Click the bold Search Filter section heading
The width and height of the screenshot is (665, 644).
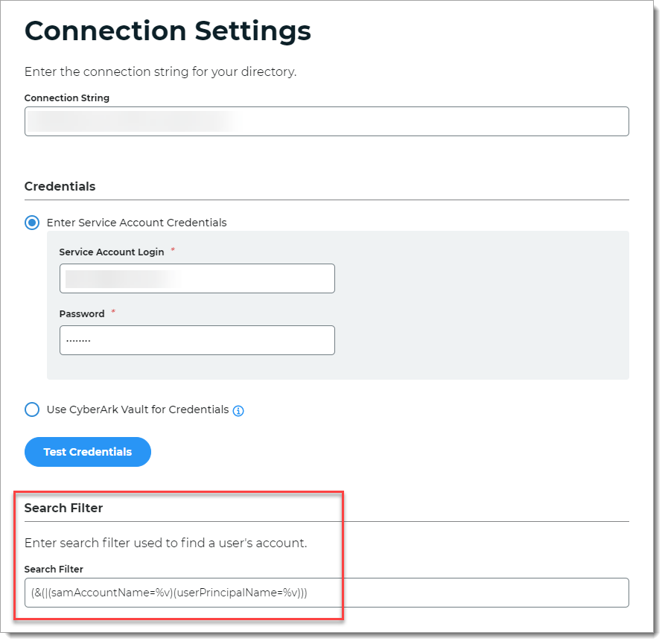(x=63, y=508)
